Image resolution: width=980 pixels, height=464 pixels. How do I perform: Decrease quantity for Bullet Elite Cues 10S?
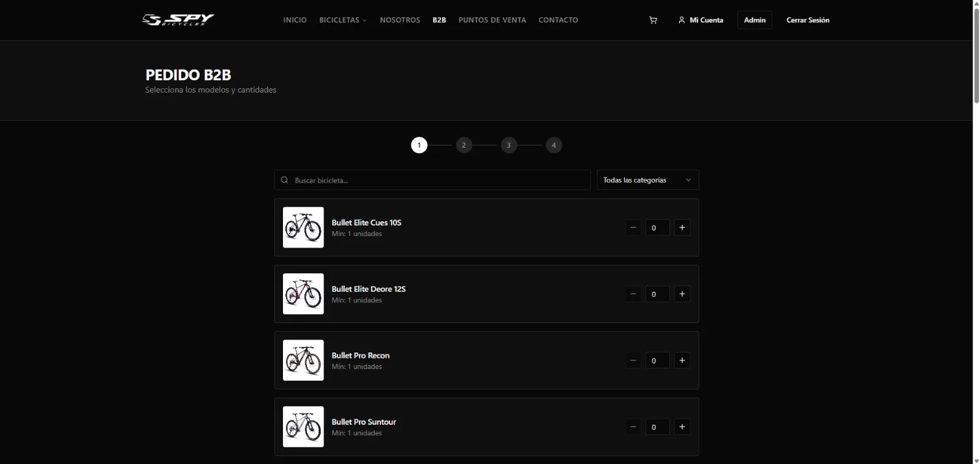(633, 227)
